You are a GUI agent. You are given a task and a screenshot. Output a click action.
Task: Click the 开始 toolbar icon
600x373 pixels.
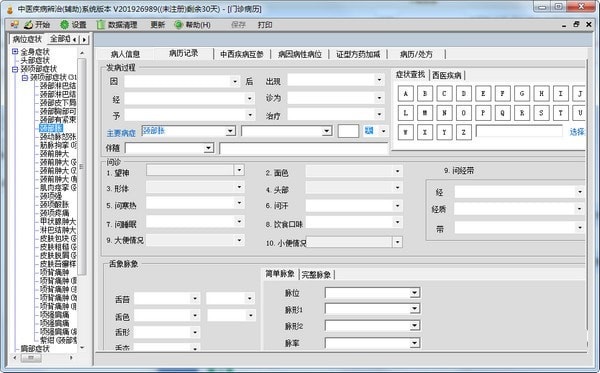28,25
